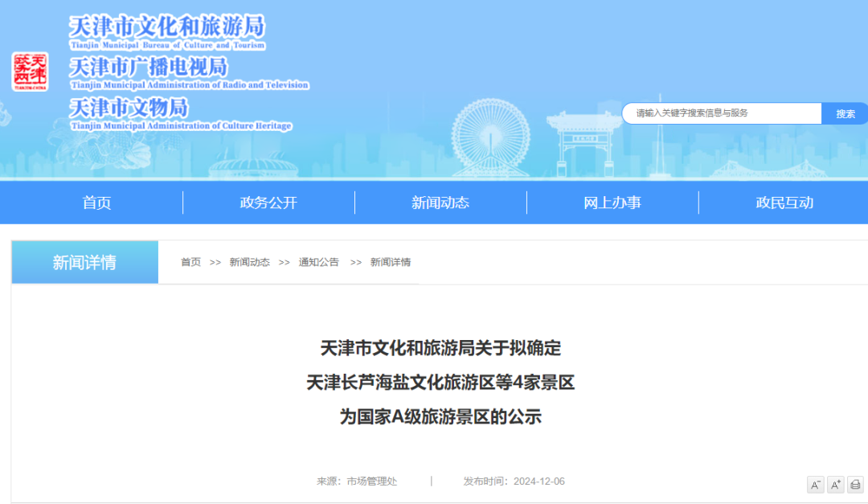Click the 天津市广播电视局 header title
This screenshot has width=868, height=504.
tap(149, 67)
